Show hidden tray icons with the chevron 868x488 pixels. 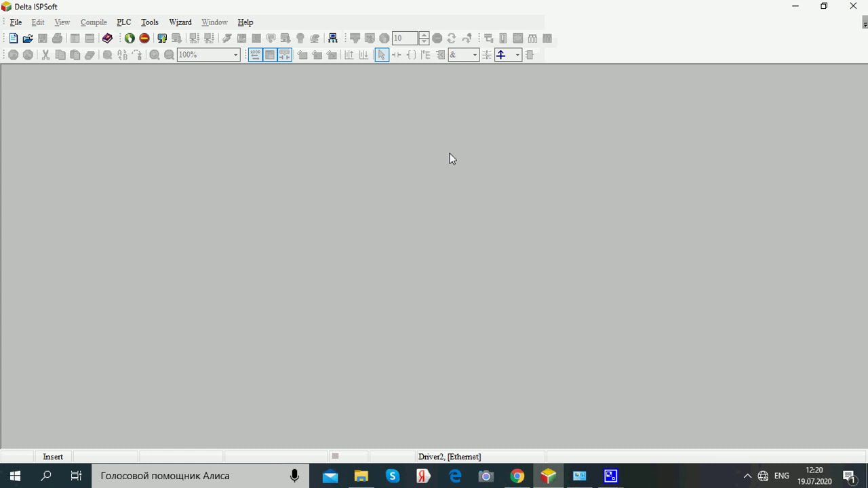click(x=747, y=476)
